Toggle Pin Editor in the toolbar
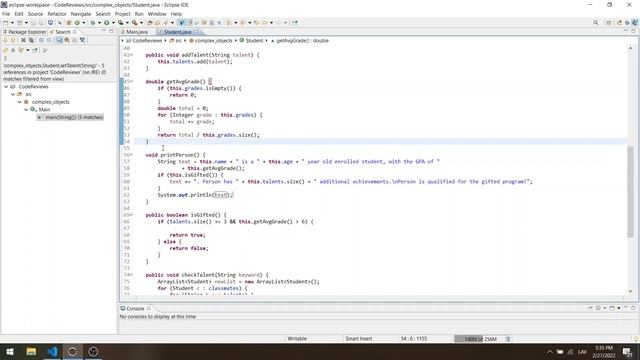640x360 pixels. tap(295, 23)
